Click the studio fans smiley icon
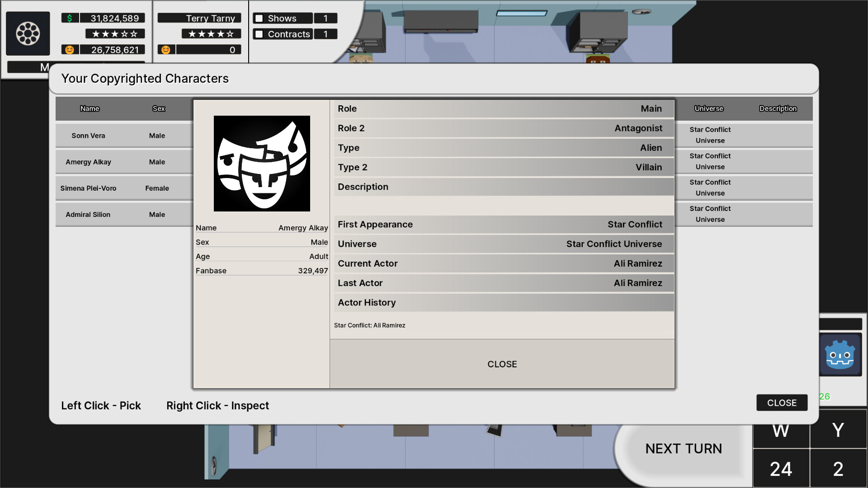Screen dimensions: 868x488 pos(69,50)
